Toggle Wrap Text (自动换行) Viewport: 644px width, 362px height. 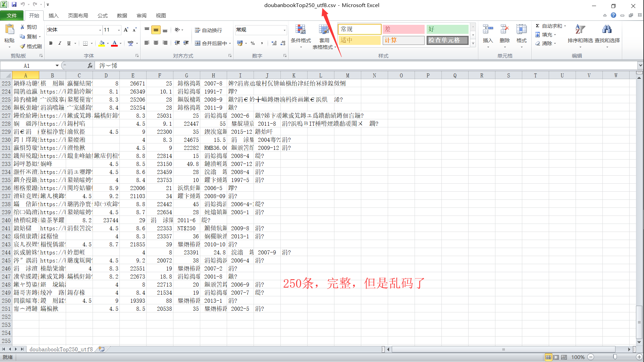tap(208, 30)
